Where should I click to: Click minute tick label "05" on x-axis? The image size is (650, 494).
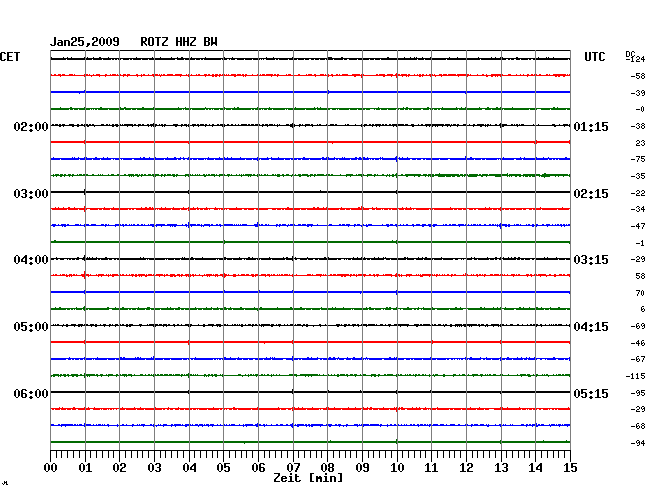click(223, 468)
